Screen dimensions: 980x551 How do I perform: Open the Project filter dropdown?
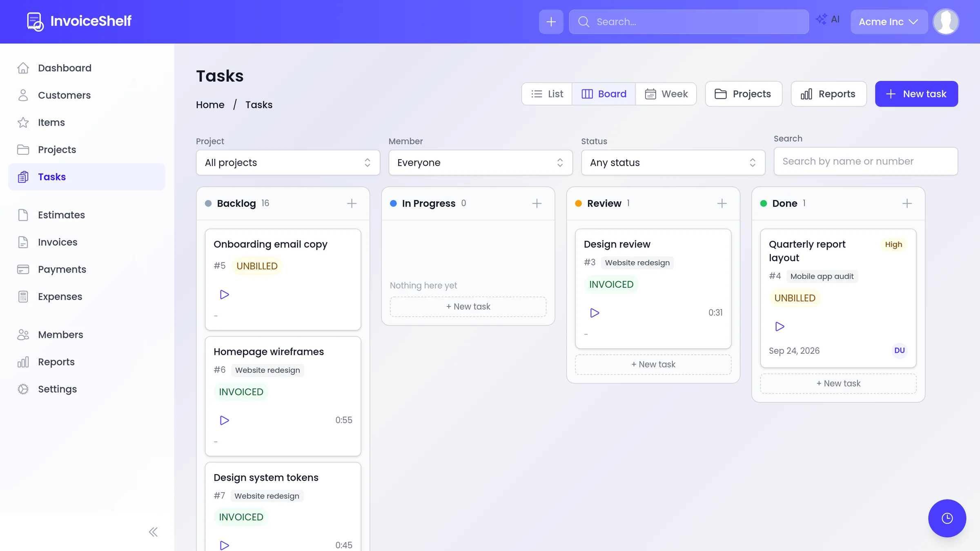pyautogui.click(x=288, y=162)
